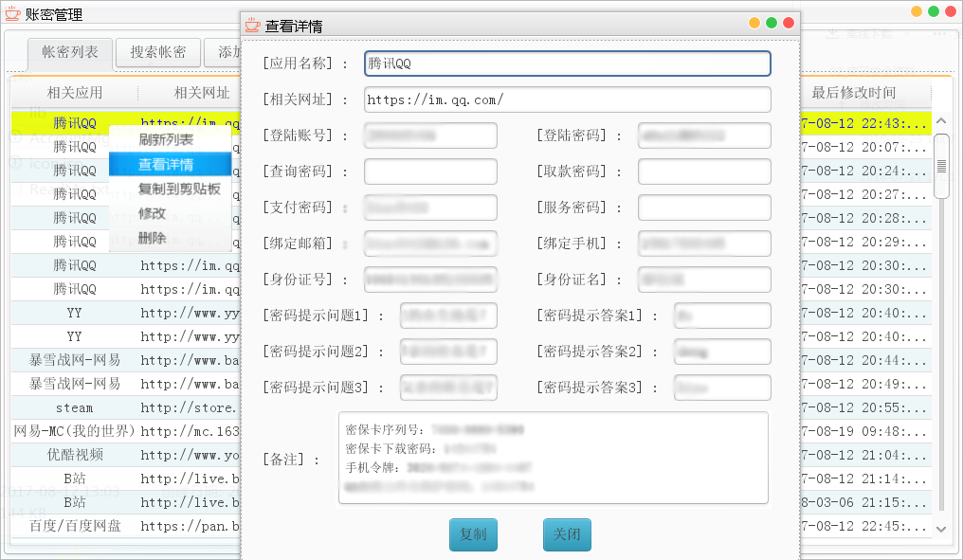Click the 绑定邮箱 input field
The width and height of the screenshot is (963, 560).
click(430, 244)
